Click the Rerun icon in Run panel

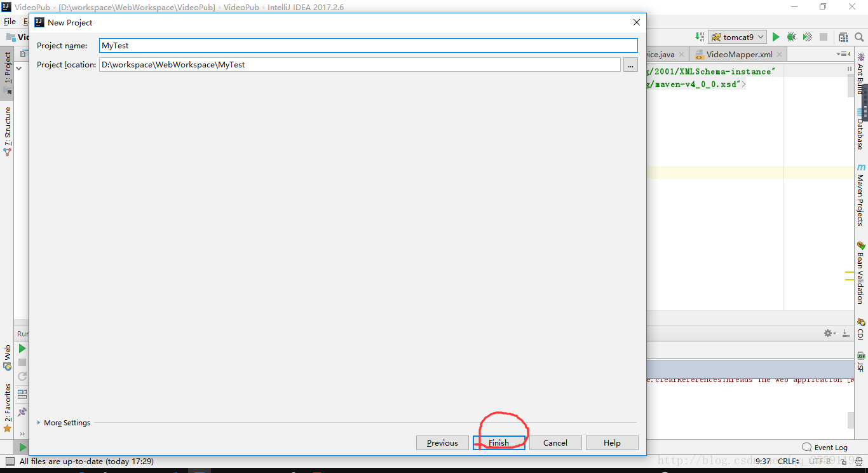[22, 377]
